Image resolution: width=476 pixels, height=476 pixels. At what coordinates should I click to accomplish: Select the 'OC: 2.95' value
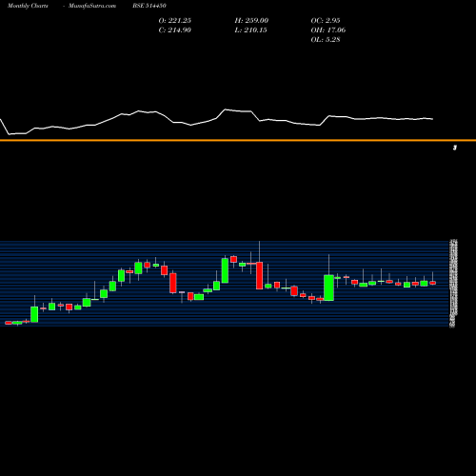(x=326, y=21)
